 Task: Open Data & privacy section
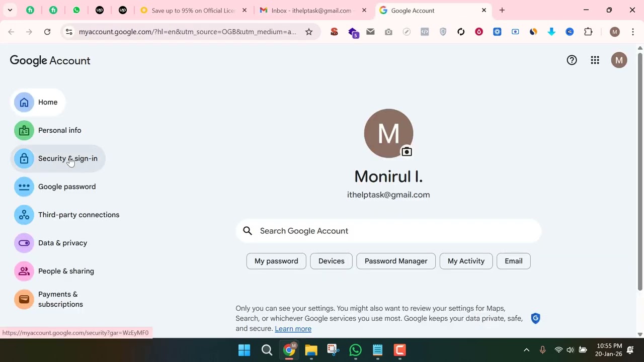pos(51,243)
